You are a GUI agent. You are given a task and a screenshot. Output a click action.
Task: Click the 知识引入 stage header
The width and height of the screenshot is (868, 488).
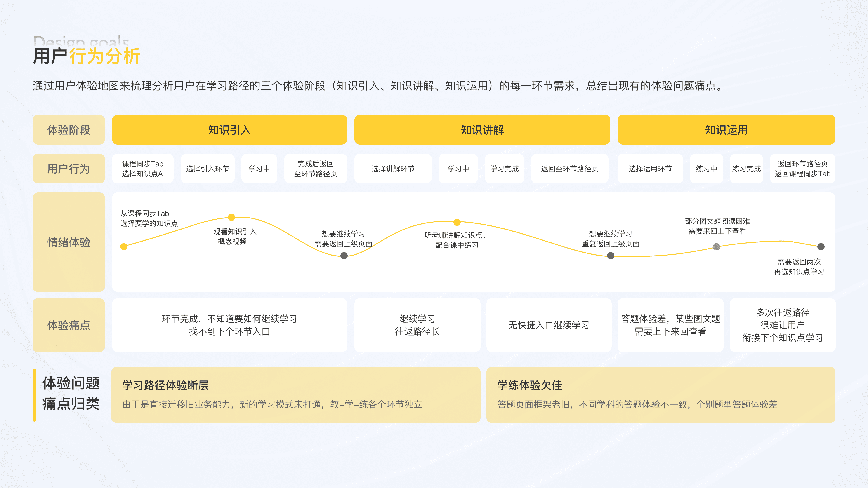coord(229,130)
